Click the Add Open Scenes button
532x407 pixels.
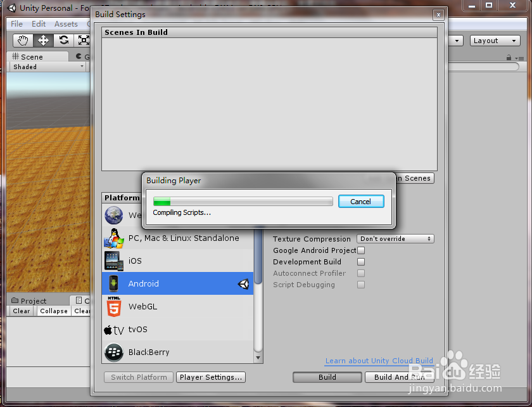[x=415, y=178]
